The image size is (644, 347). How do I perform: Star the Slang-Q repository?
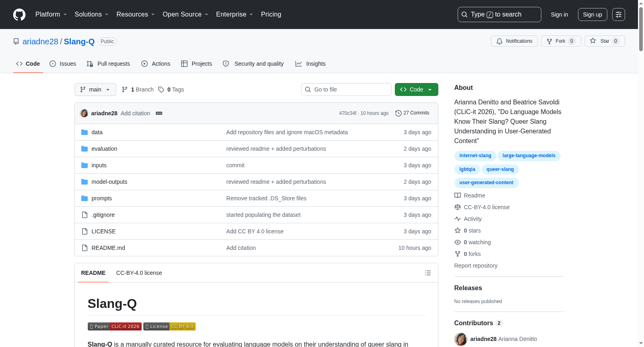(x=605, y=41)
